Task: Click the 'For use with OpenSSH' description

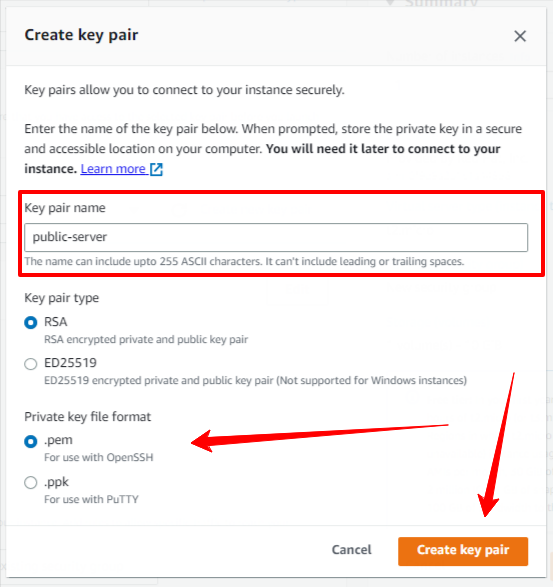Action: [x=99, y=457]
